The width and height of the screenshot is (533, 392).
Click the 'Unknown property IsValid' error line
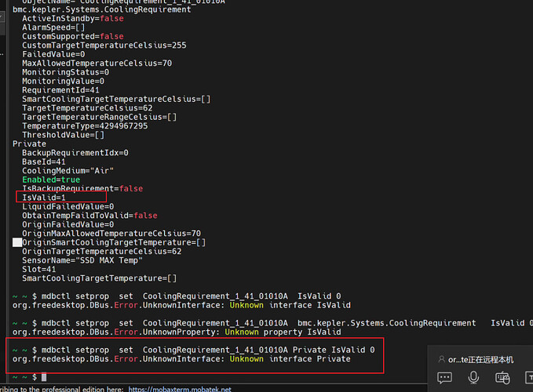coord(177,332)
